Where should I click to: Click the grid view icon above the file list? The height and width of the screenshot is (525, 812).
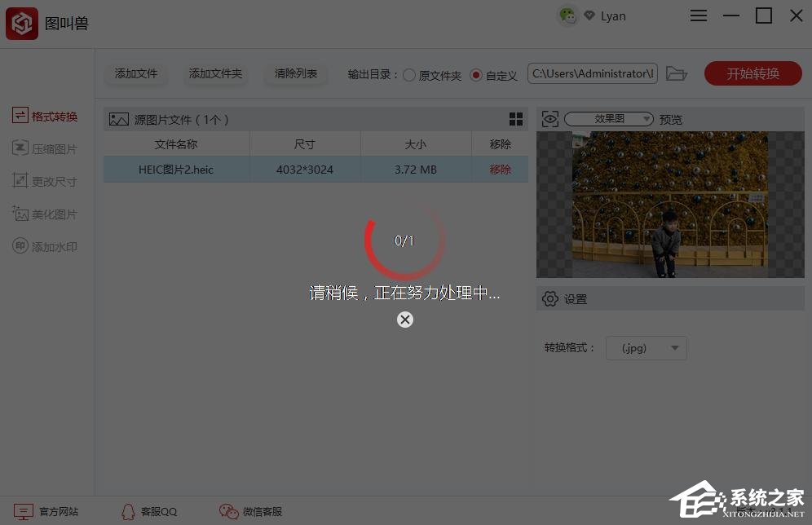tap(516, 118)
